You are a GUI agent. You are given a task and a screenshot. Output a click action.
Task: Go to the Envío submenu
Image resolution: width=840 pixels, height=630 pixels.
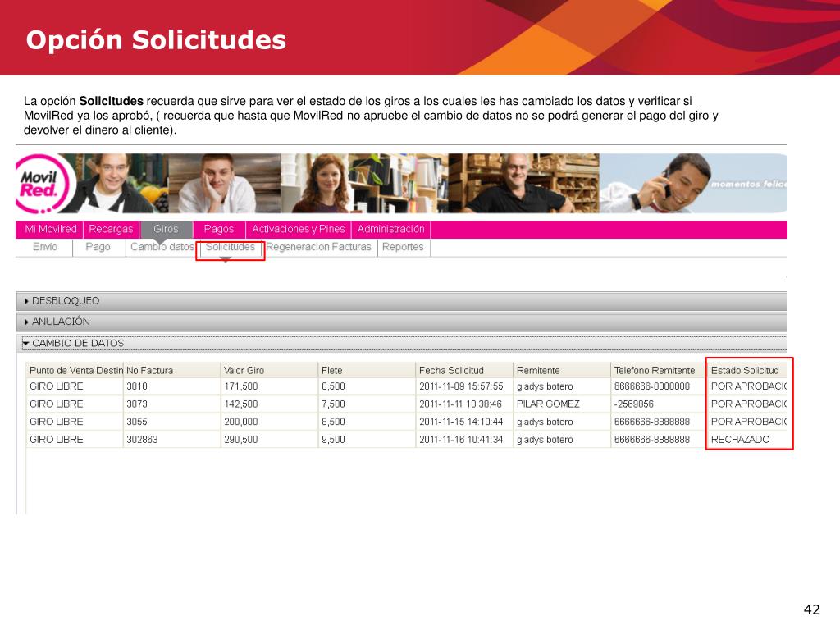point(45,247)
